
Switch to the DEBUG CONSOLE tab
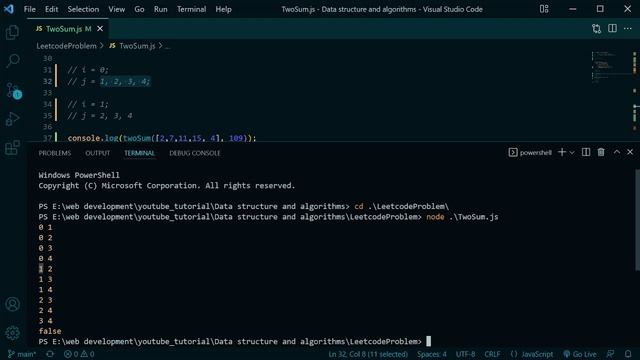pyautogui.click(x=195, y=153)
